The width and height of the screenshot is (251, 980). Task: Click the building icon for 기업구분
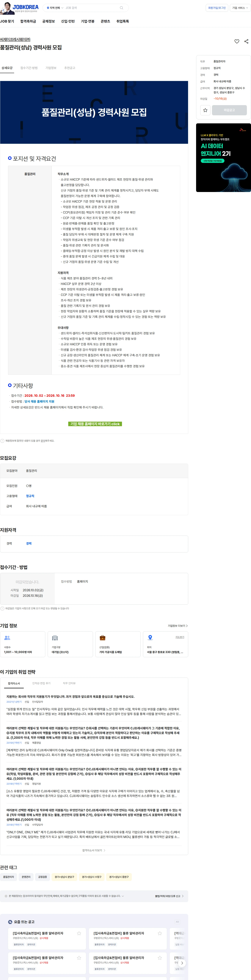pyautogui.click(x=55, y=638)
